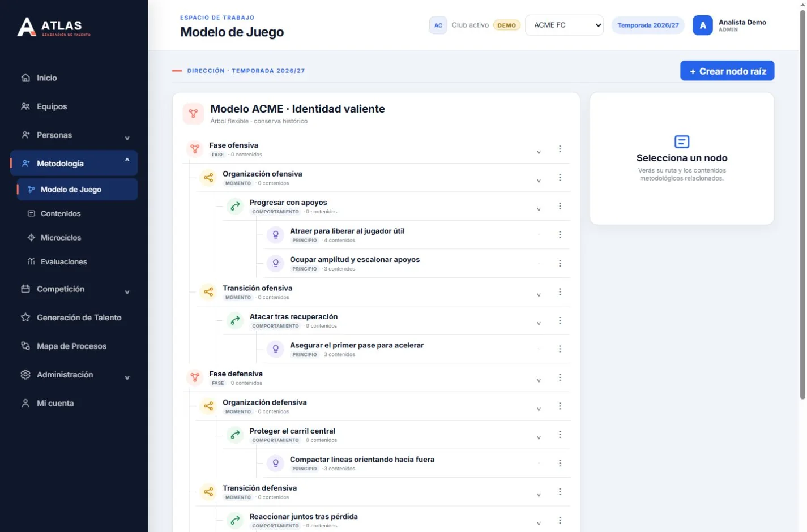
Task: Click the Organización ofensiva share icon
Action: coord(208,178)
